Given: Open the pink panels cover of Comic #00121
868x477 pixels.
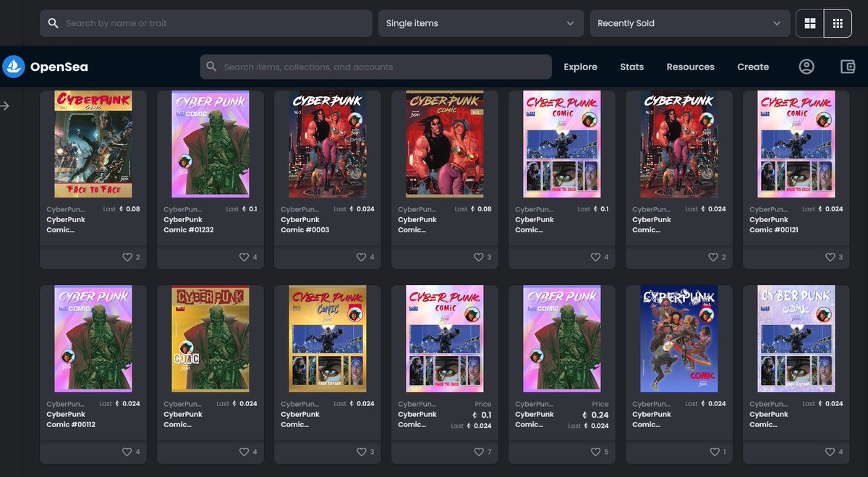Looking at the screenshot, I should click(x=796, y=144).
